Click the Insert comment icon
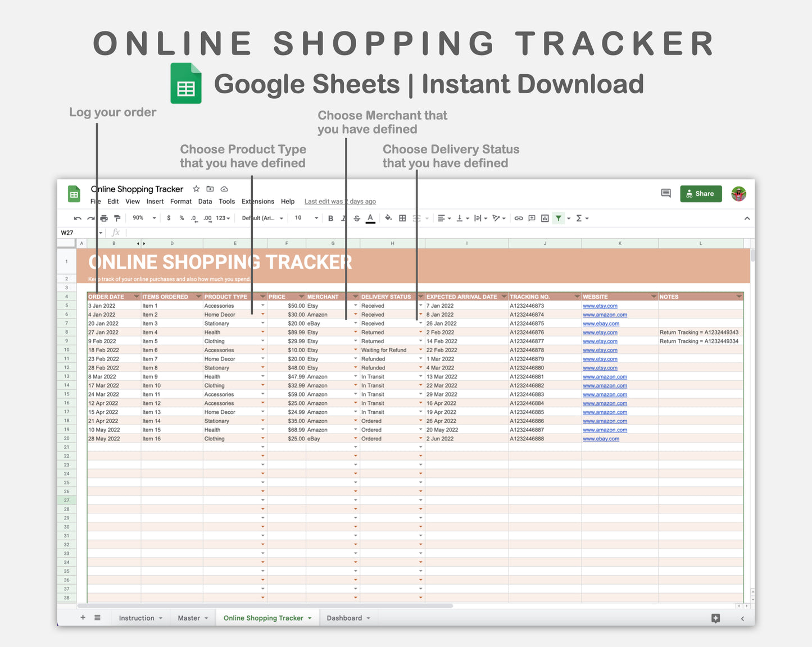This screenshot has width=812, height=647. pos(531,218)
